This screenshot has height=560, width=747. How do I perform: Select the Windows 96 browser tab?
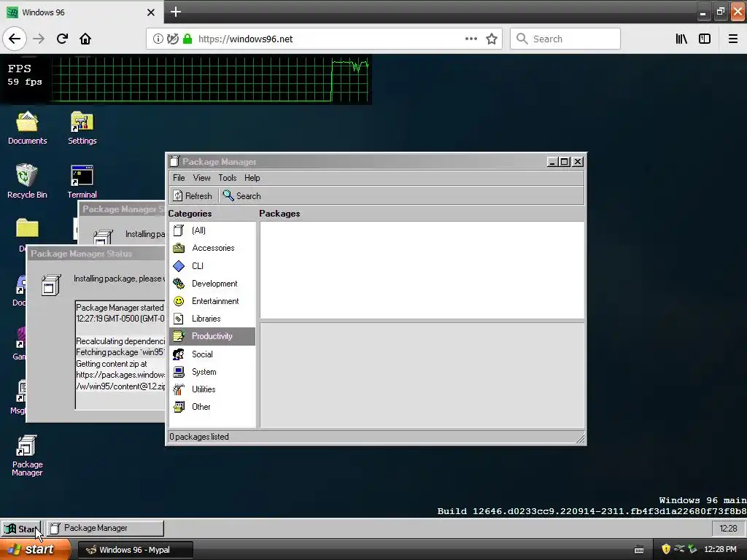[81, 12]
